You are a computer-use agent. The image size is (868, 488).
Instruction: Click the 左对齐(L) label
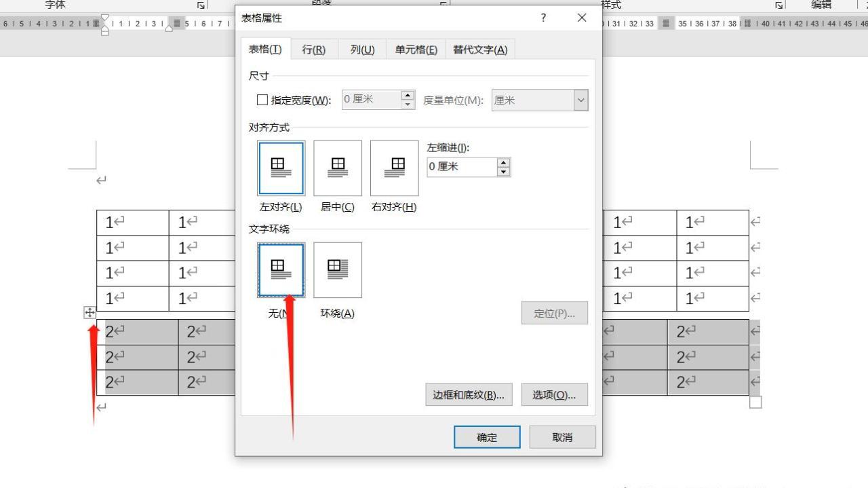click(x=281, y=207)
